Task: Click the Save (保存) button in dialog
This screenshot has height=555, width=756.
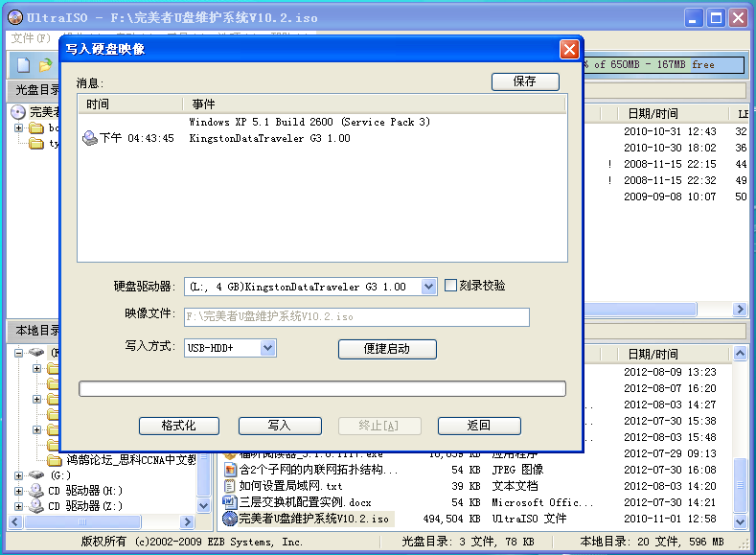Action: pyautogui.click(x=525, y=81)
